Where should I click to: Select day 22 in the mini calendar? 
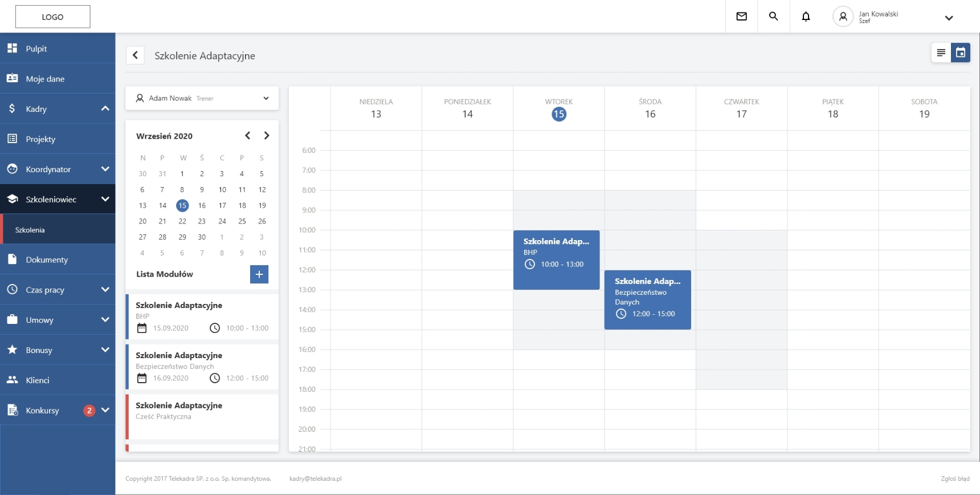pos(182,221)
